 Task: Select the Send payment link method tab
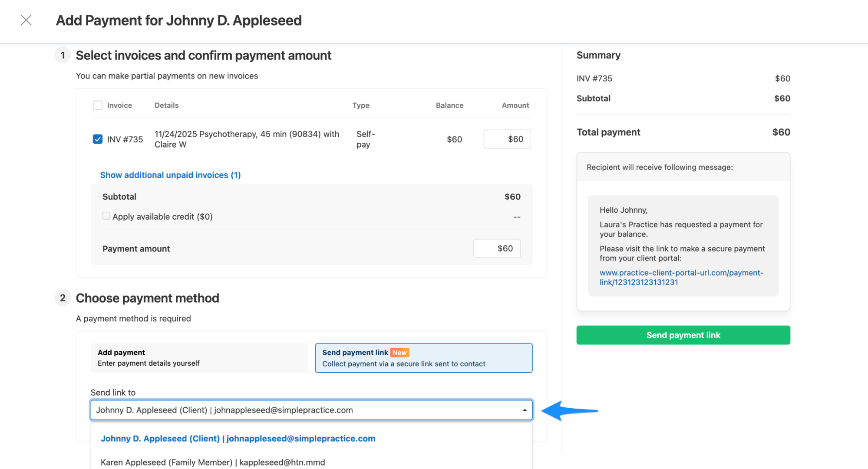click(423, 358)
